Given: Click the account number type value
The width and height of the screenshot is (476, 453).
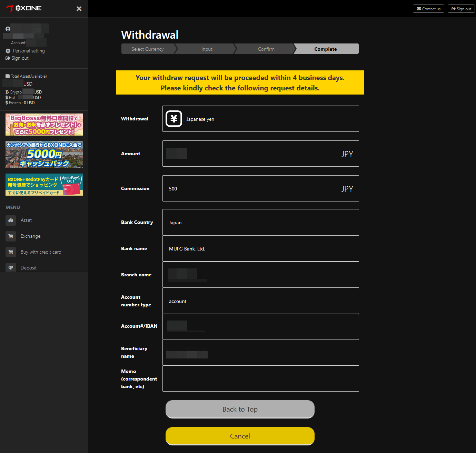Looking at the screenshot, I should pyautogui.click(x=178, y=302).
